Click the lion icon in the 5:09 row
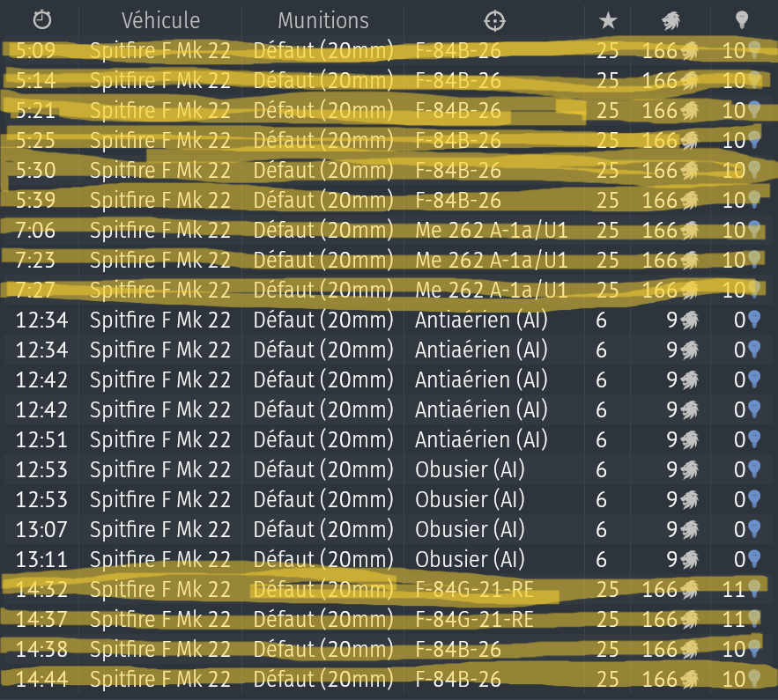This screenshot has height=700, width=778. (x=690, y=51)
